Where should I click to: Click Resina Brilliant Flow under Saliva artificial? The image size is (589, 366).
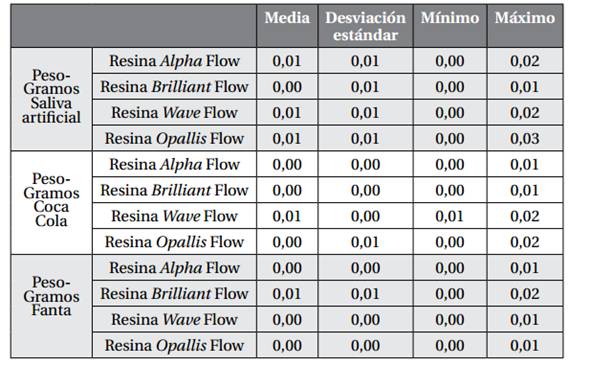[174, 87]
